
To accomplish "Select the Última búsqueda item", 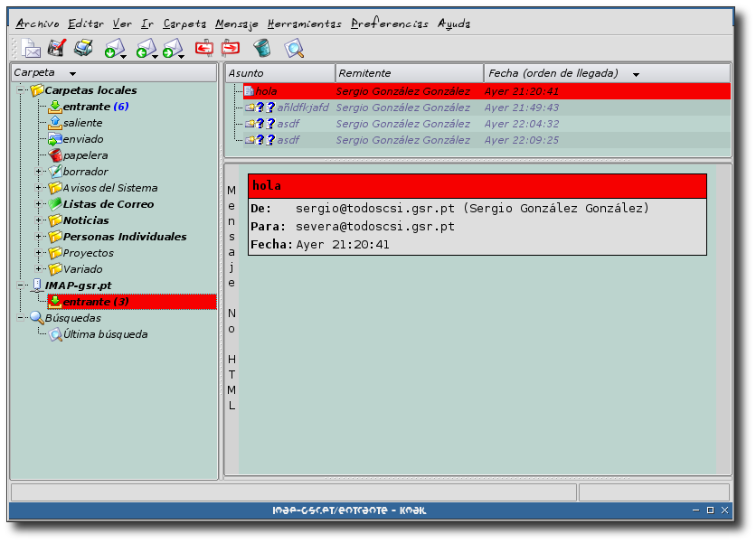I will (x=105, y=334).
